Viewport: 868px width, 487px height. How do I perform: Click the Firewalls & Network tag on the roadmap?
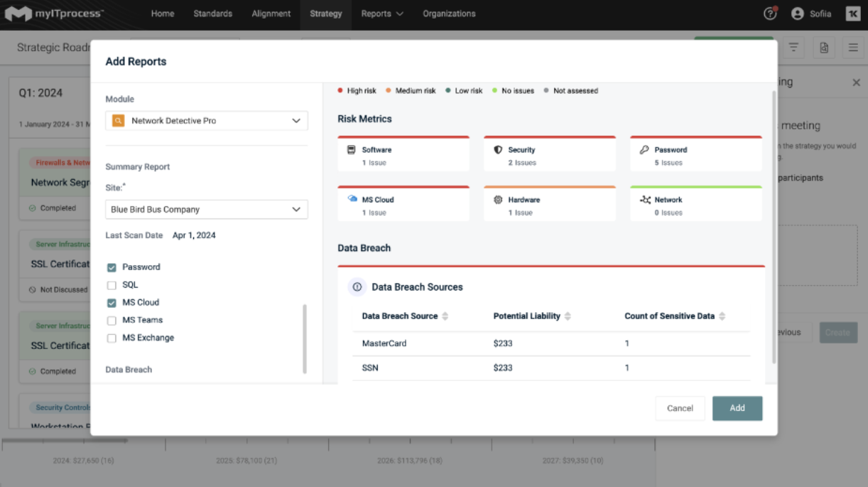[60, 163]
